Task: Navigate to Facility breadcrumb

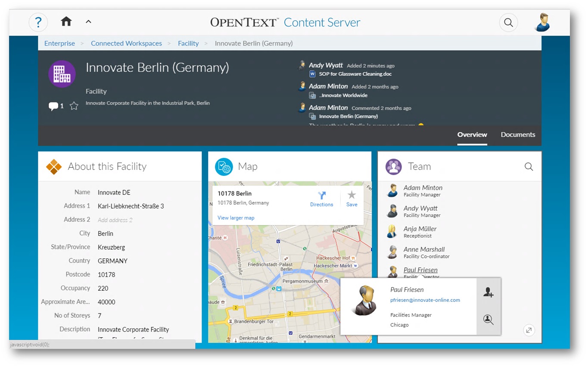Action: click(x=188, y=43)
